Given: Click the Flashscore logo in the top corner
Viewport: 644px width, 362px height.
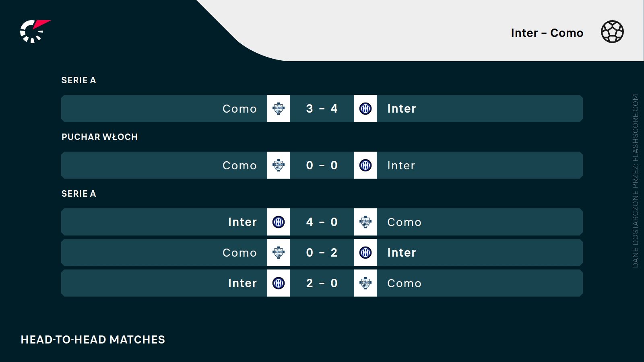Looking at the screenshot, I should tap(34, 31).
